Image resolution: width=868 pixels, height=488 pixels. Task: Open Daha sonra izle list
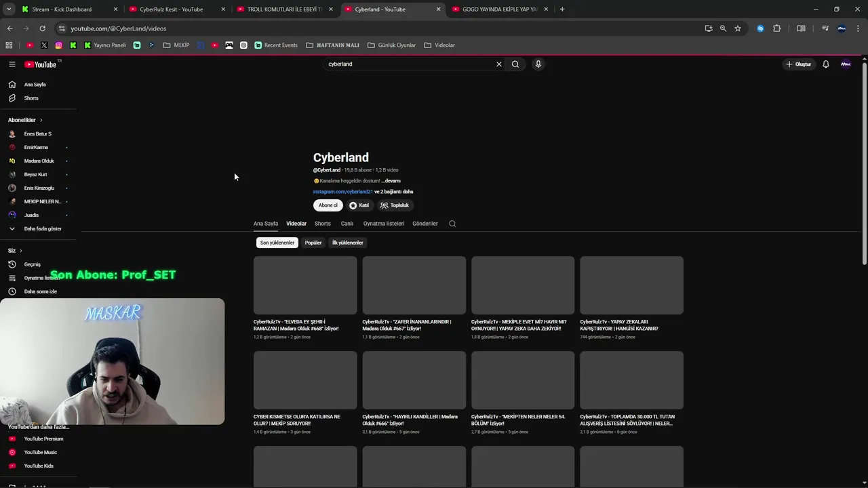(x=40, y=291)
